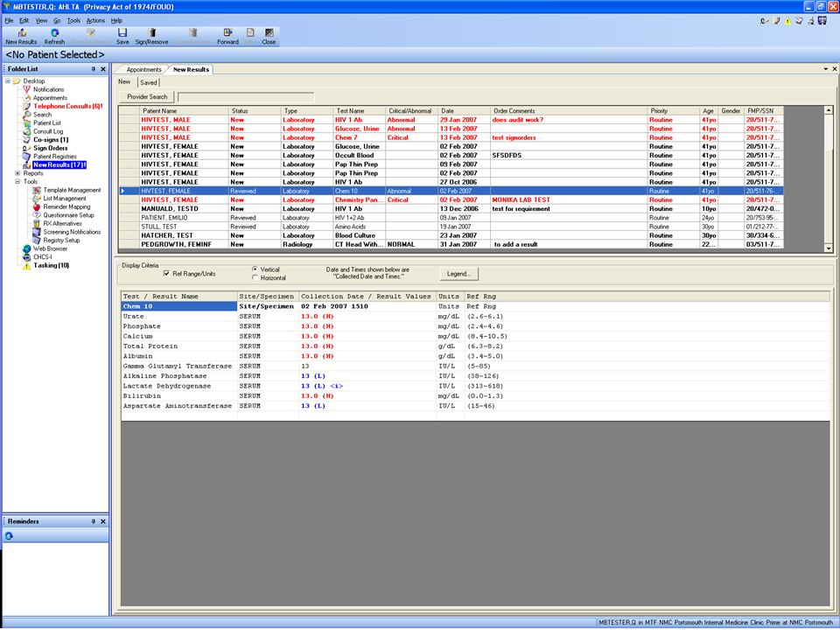Image resolution: width=840 pixels, height=630 pixels.
Task: Click the microscope lab icon top right
Action: click(811, 21)
